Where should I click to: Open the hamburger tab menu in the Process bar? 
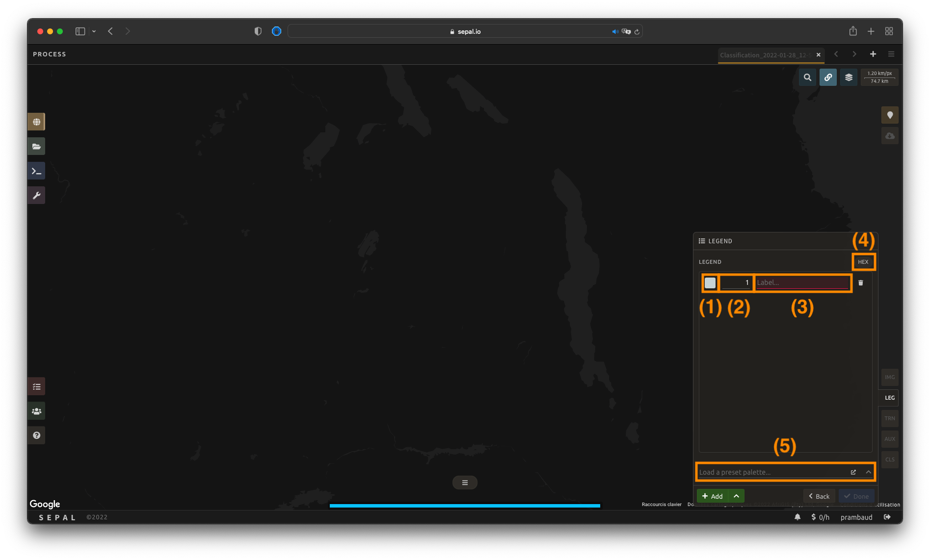tap(891, 54)
